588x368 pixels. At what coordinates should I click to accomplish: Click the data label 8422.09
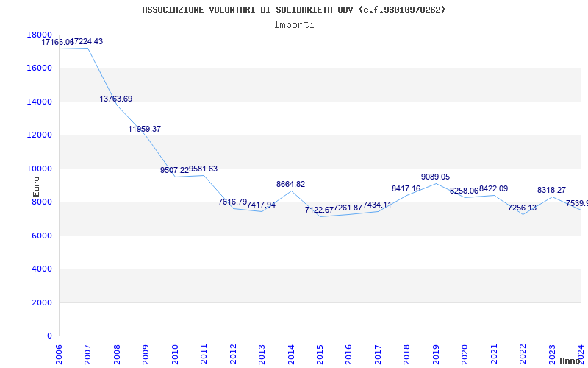[493, 188]
